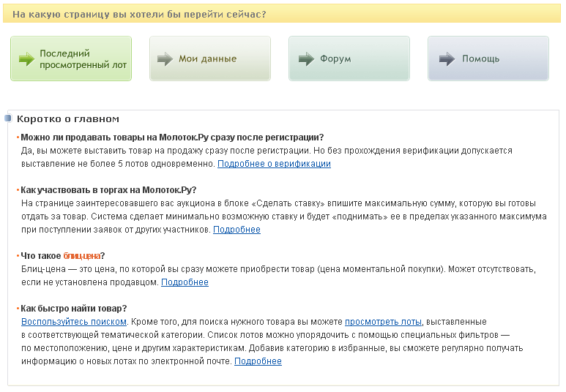Click the blue square icon next to Коротко о главном
The width and height of the screenshot is (566, 392).
pos(8,118)
